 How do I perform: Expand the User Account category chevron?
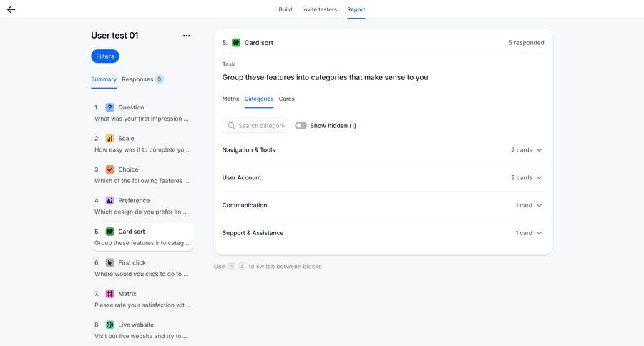[539, 177]
